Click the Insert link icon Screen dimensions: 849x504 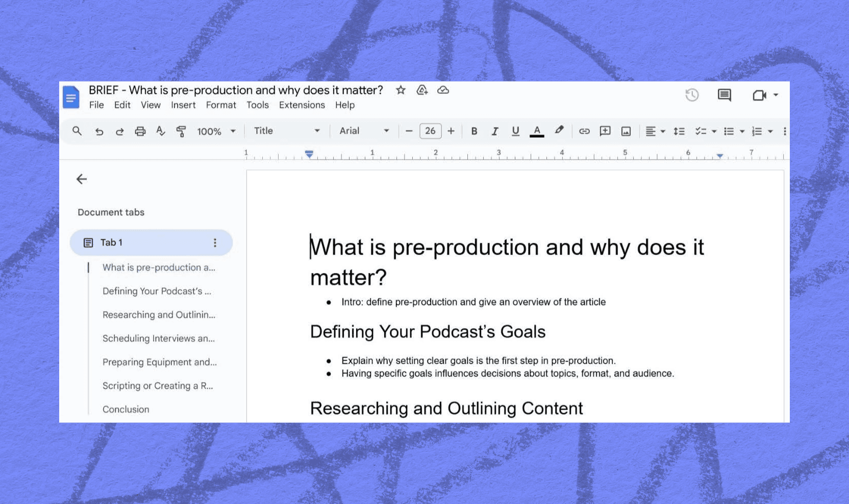pos(584,132)
